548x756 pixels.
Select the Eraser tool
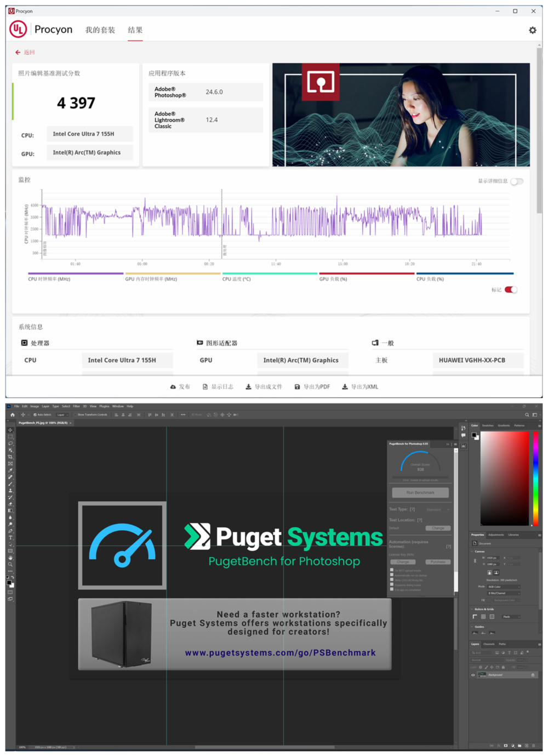pyautogui.click(x=10, y=504)
